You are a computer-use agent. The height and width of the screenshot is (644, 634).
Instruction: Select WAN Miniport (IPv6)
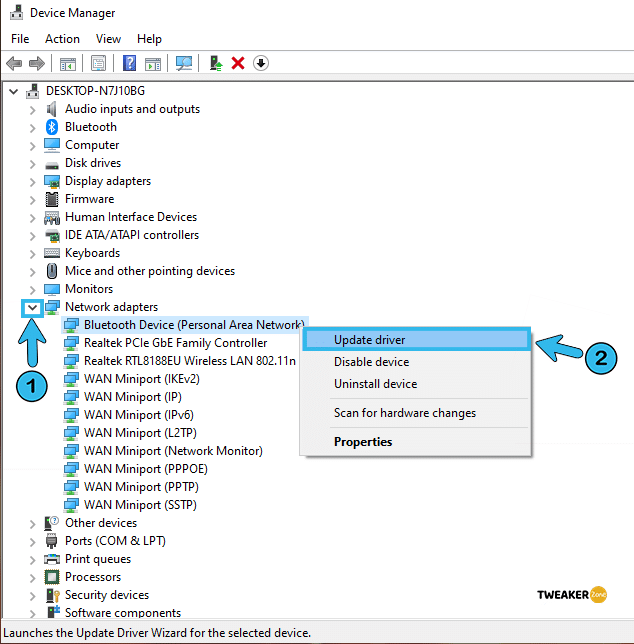139,415
